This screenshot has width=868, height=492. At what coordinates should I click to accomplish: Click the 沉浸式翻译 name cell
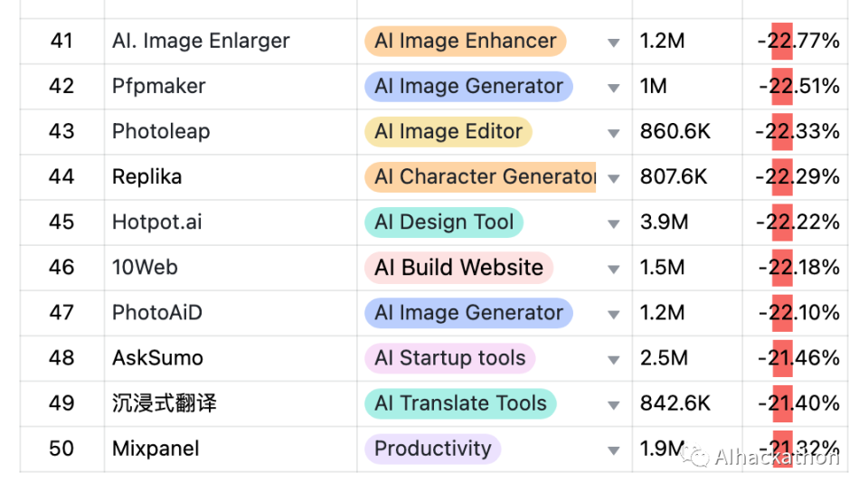tap(164, 402)
